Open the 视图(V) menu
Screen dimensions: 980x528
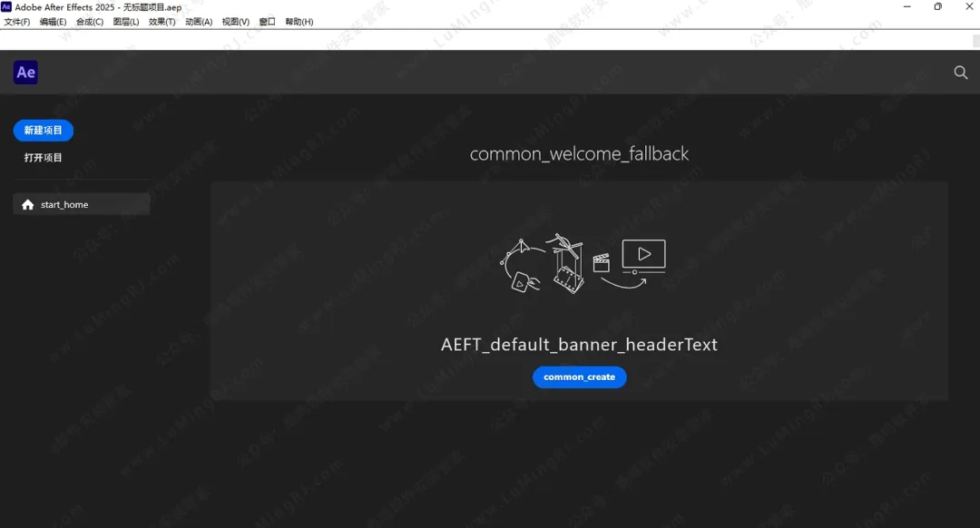coord(236,22)
